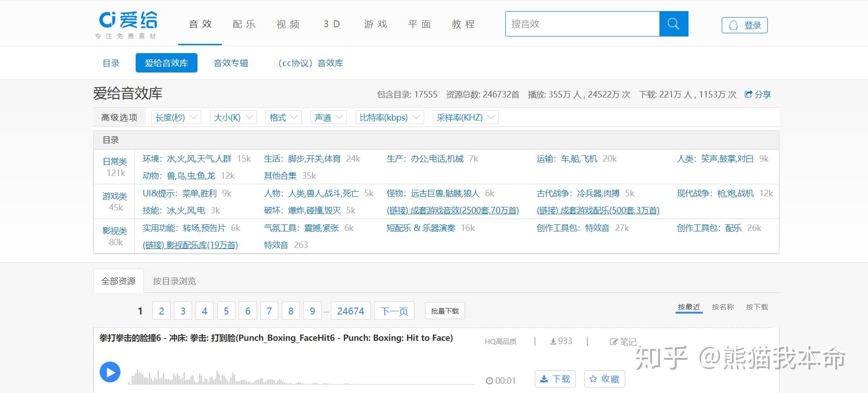Open the 笔记 notes link

point(623,342)
